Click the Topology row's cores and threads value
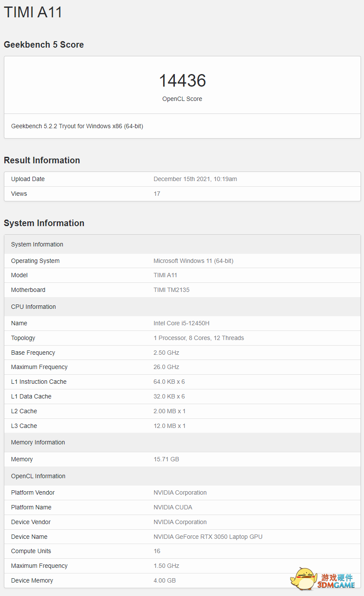Image resolution: width=364 pixels, height=596 pixels. [199, 338]
